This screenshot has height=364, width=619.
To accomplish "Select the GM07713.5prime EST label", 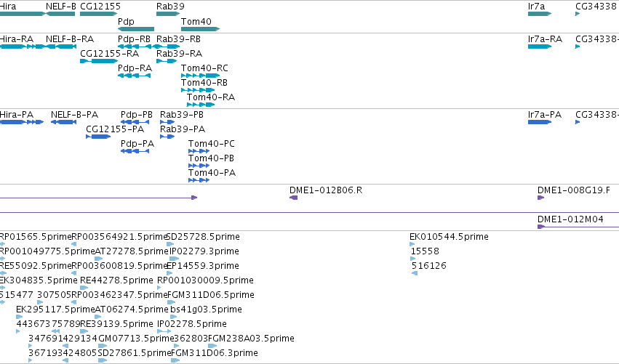I will pyautogui.click(x=136, y=339).
